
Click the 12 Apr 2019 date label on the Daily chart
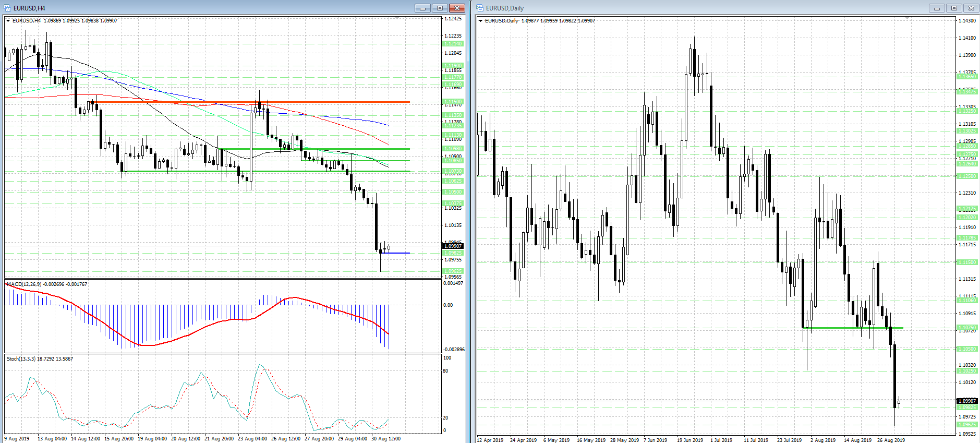point(490,440)
